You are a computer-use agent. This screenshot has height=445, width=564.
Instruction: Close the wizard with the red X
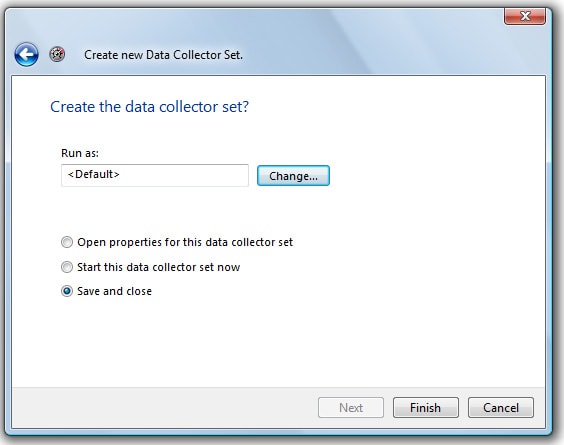(525, 16)
